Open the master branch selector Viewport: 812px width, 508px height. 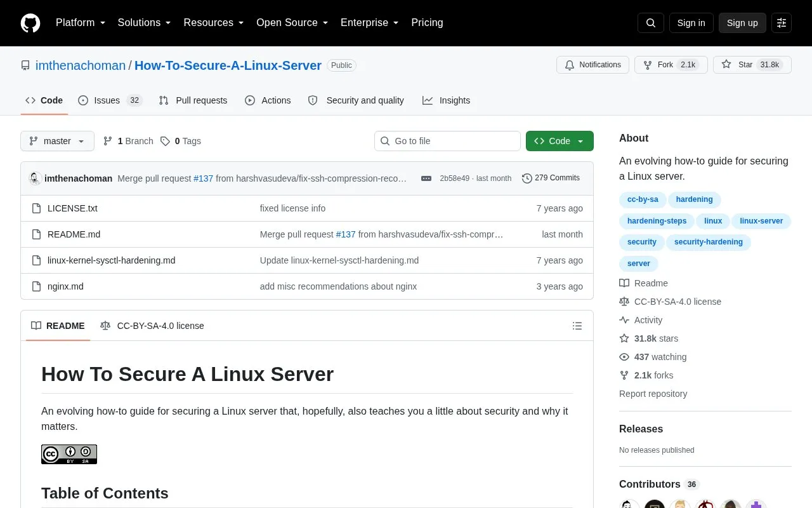(57, 141)
